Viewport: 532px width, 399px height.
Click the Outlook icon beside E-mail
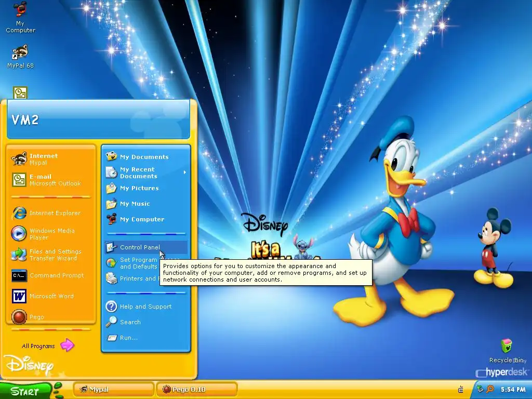(x=19, y=180)
